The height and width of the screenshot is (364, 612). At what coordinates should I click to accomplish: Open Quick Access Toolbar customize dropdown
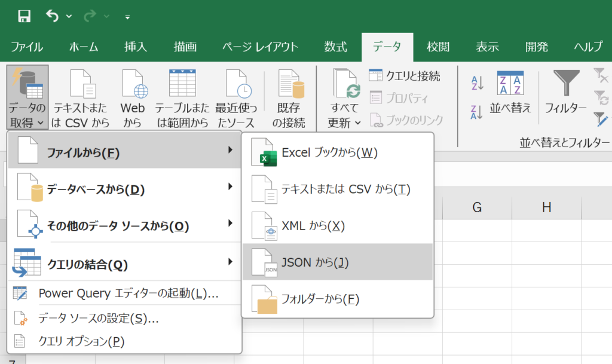[127, 17]
